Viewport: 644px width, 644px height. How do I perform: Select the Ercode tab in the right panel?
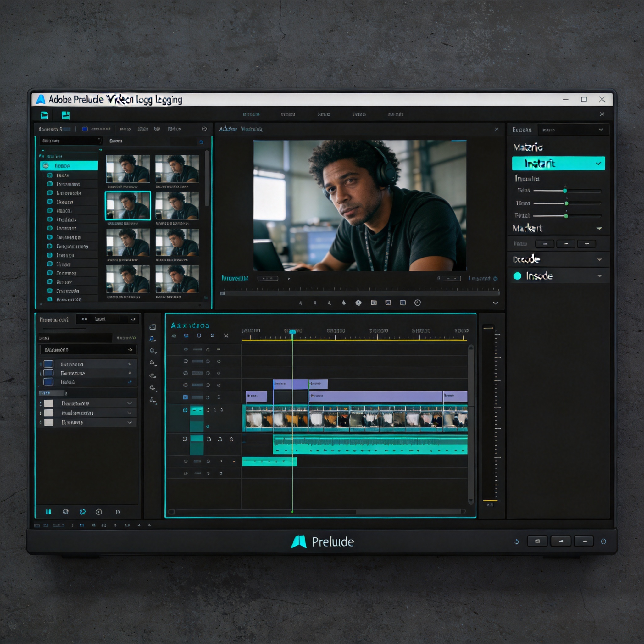coord(522,130)
